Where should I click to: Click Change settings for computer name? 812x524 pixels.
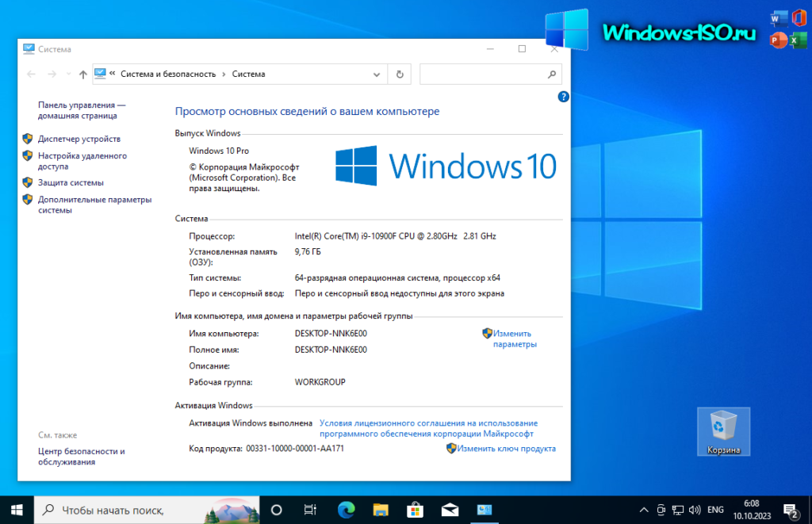click(x=514, y=338)
